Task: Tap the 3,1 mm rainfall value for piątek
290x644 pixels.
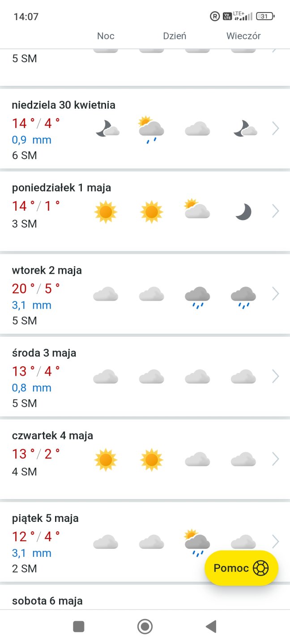Action: [x=32, y=553]
